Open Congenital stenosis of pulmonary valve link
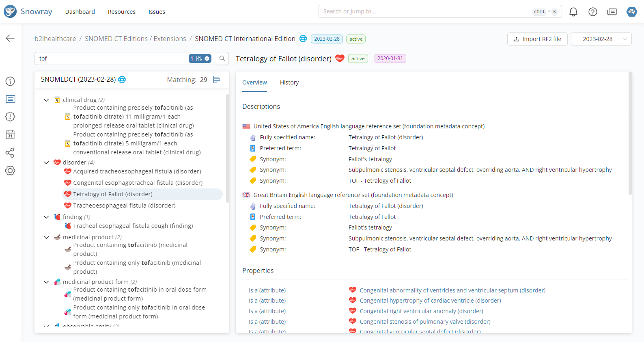 tap(425, 322)
